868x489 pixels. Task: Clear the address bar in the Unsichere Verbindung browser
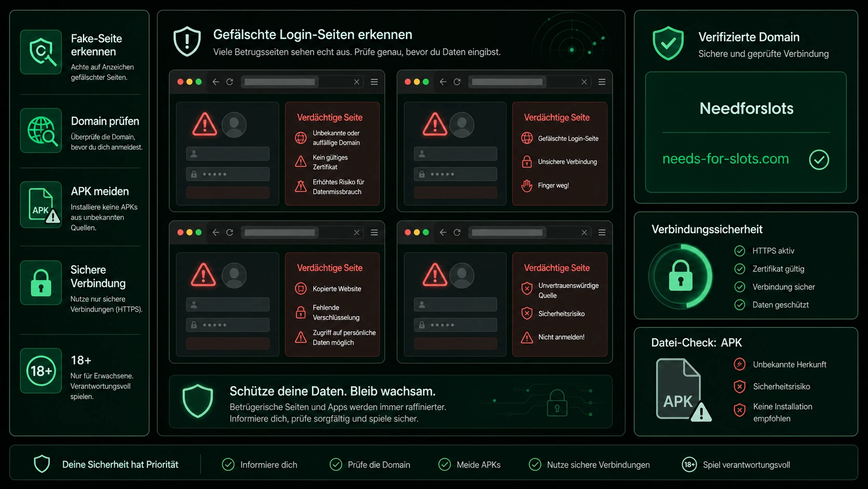click(x=584, y=82)
